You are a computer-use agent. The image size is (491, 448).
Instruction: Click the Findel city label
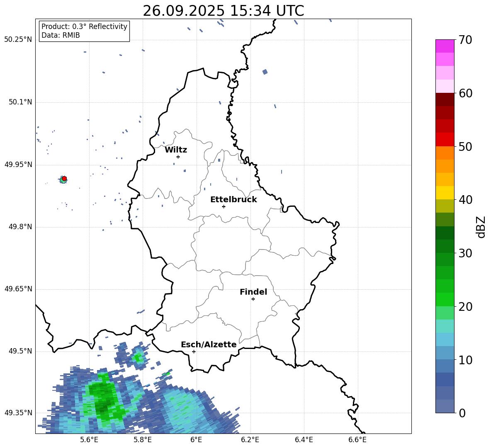point(253,292)
